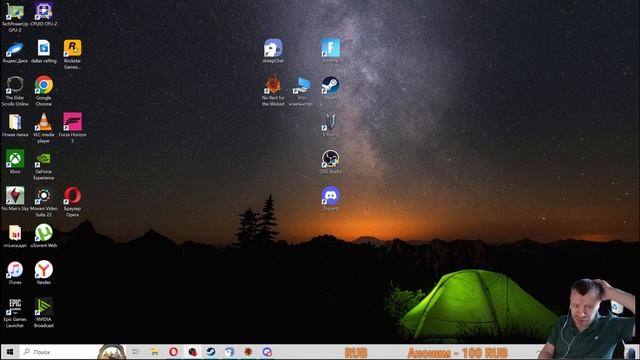Select the Epic Games Launcher desktop icon
The width and height of the screenshot is (640, 360).
pos(15,313)
